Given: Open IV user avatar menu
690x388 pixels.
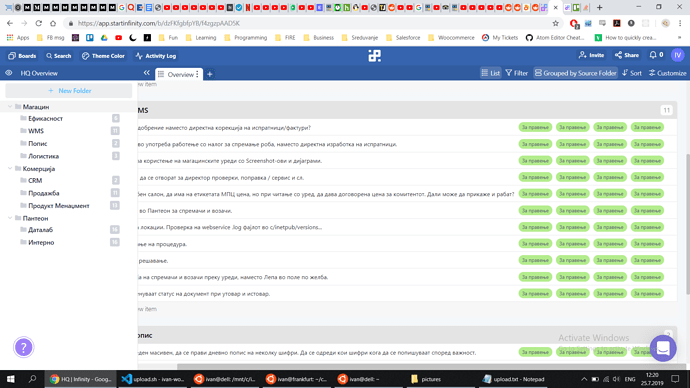Looking at the screenshot, I should 678,55.
